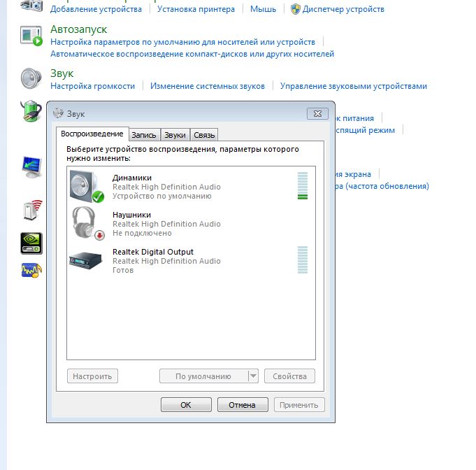Open the Мышь link

tap(263, 9)
